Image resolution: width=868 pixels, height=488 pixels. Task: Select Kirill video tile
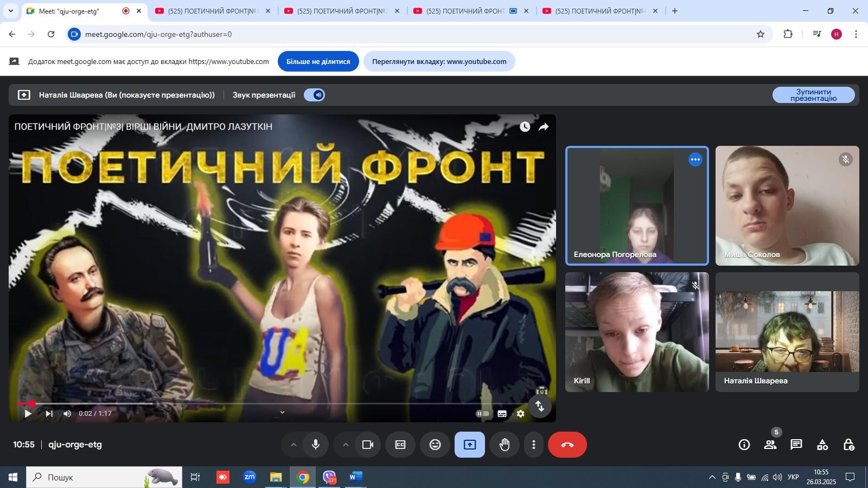[637, 332]
